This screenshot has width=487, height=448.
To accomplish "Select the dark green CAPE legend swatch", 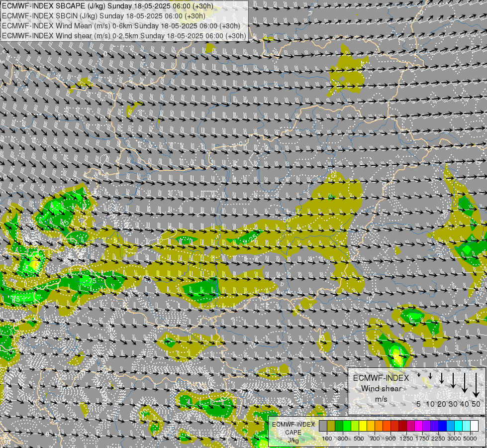I will click(339, 426).
